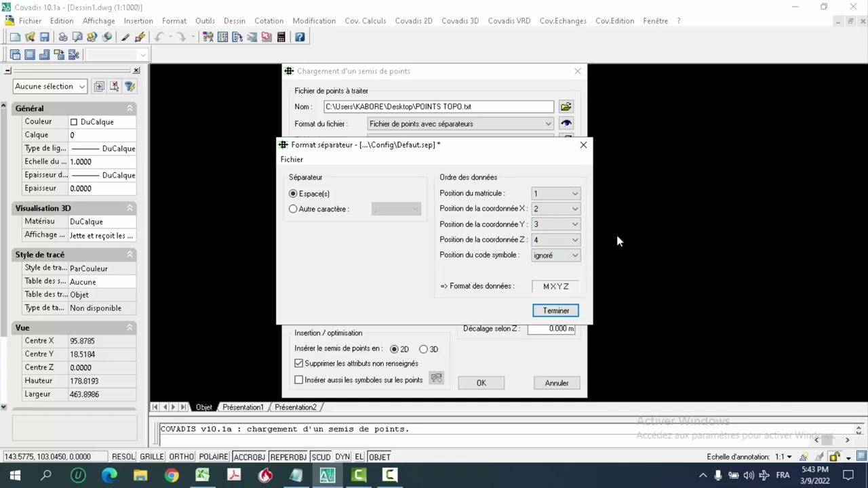This screenshot has width=868, height=488.
Task: Toggle GRILLE in status bar
Action: point(152,457)
